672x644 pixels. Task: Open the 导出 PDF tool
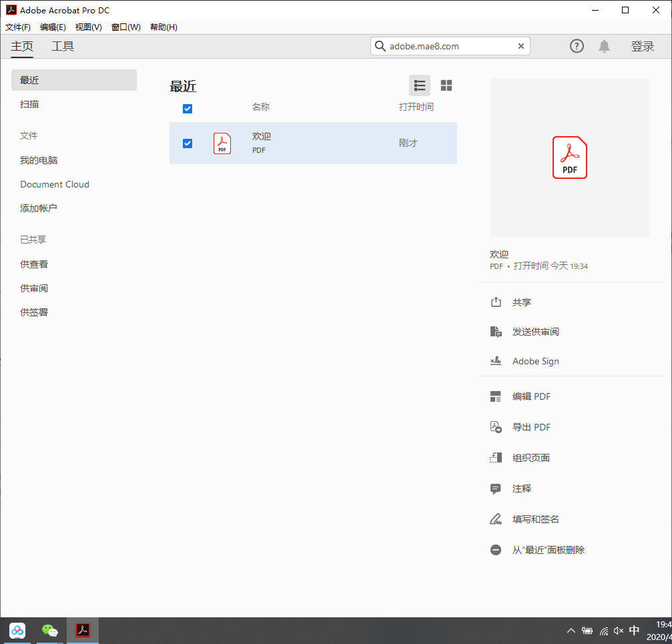531,426
